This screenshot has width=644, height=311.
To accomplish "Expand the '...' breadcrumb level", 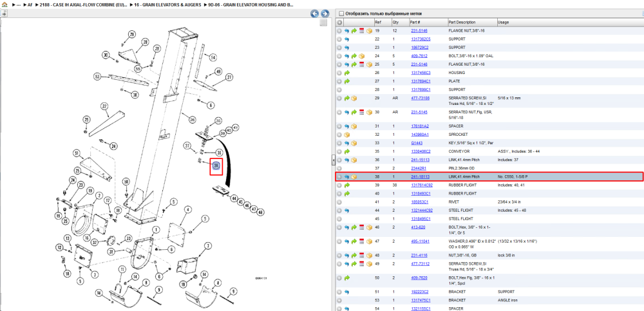I will click(19, 5).
